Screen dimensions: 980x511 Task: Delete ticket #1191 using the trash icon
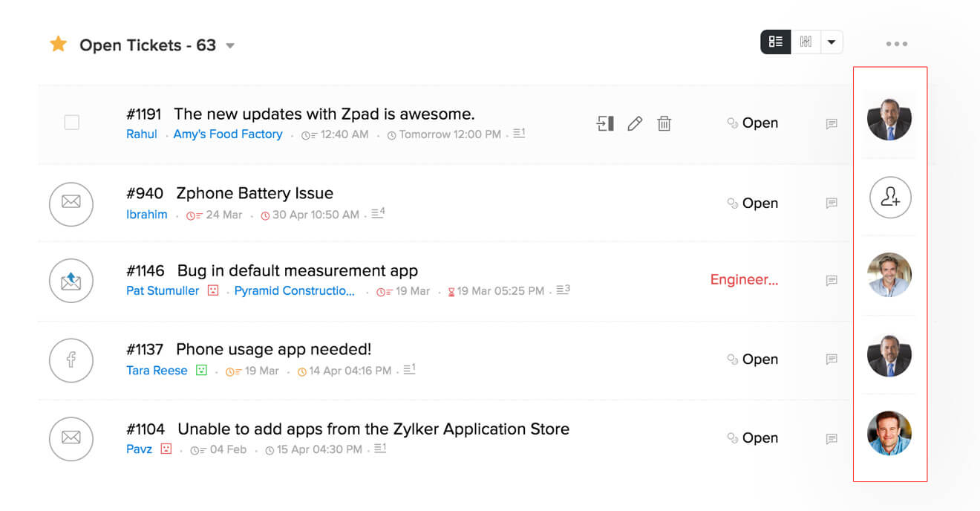tap(664, 123)
